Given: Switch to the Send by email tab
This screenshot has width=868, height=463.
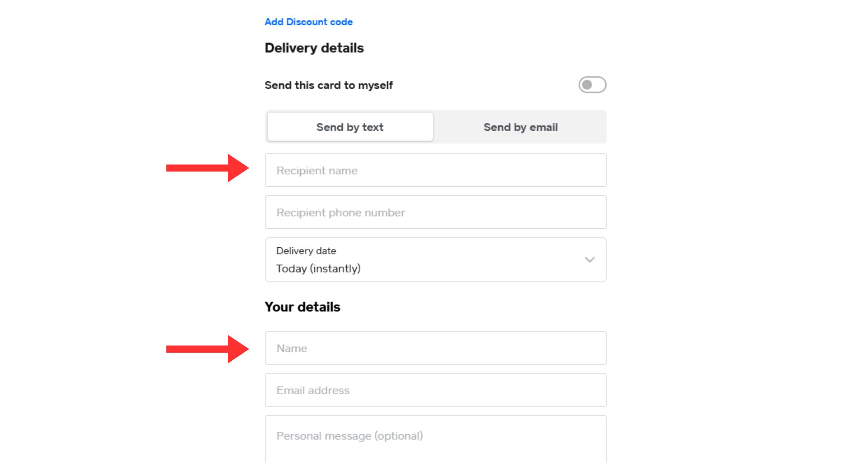Looking at the screenshot, I should (x=520, y=127).
